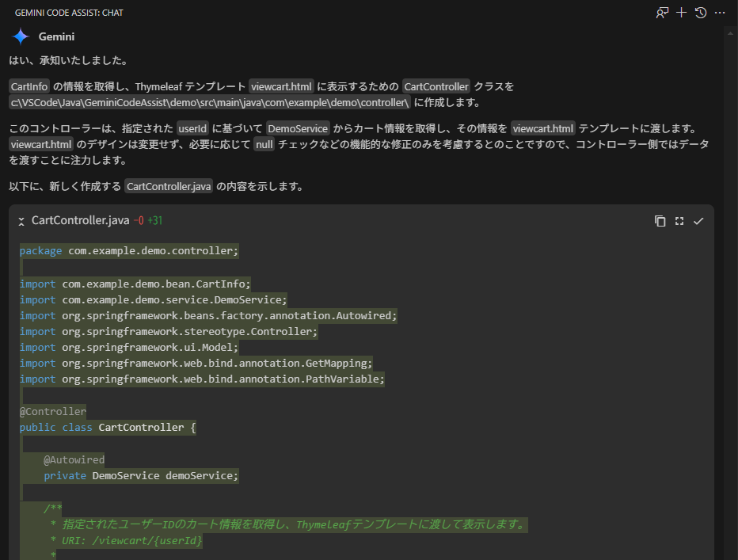738x560 pixels.
Task: Click the import PathVariable code line
Action: (x=202, y=379)
